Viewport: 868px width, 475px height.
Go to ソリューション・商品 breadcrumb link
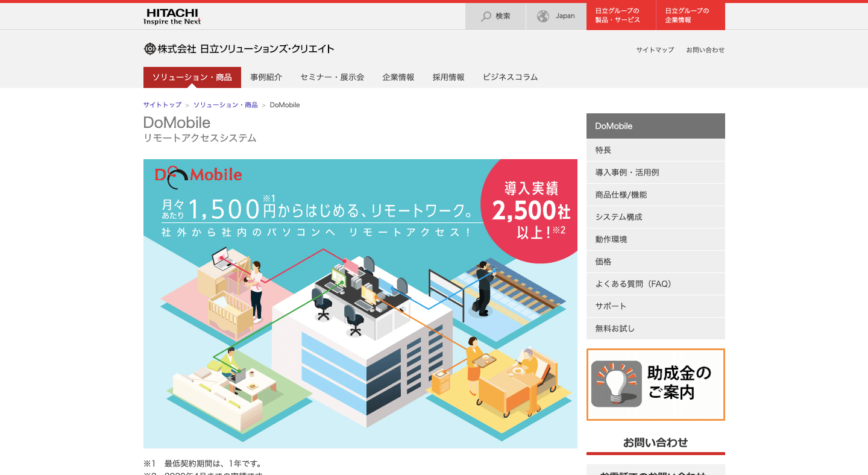[x=225, y=105]
